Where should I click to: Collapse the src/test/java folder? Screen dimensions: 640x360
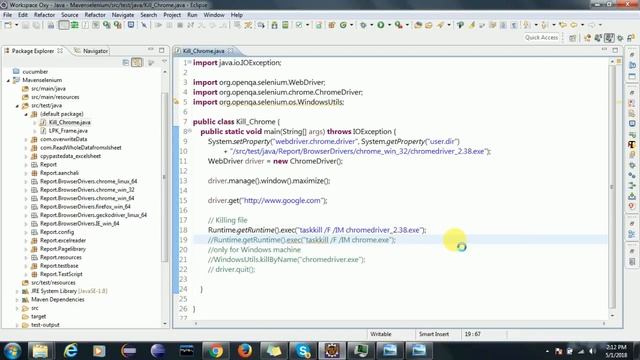[17, 106]
